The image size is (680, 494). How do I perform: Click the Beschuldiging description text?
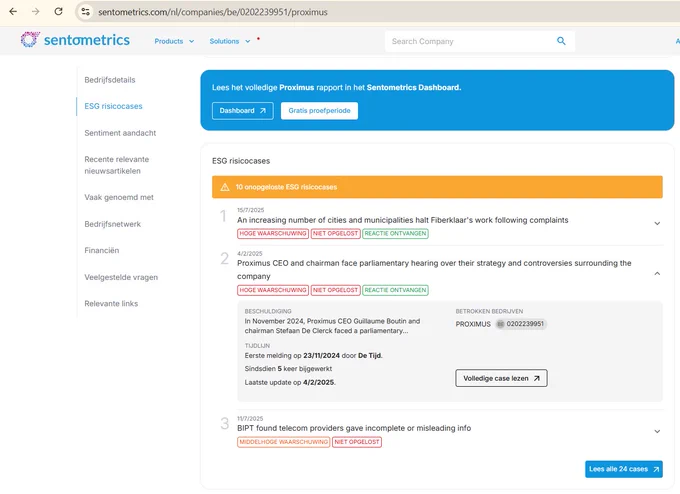pyautogui.click(x=332, y=326)
